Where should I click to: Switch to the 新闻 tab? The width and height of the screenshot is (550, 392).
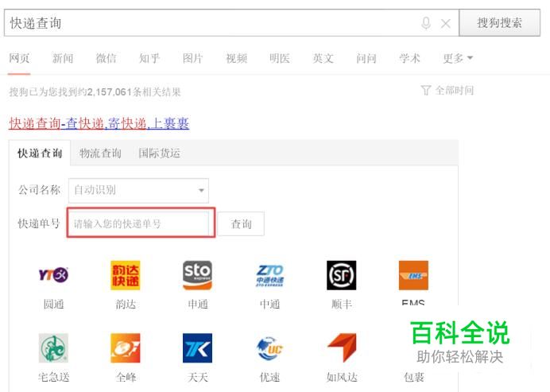pyautogui.click(x=63, y=58)
